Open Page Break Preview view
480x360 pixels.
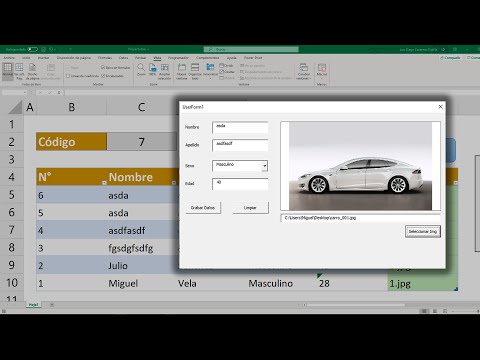point(19,71)
